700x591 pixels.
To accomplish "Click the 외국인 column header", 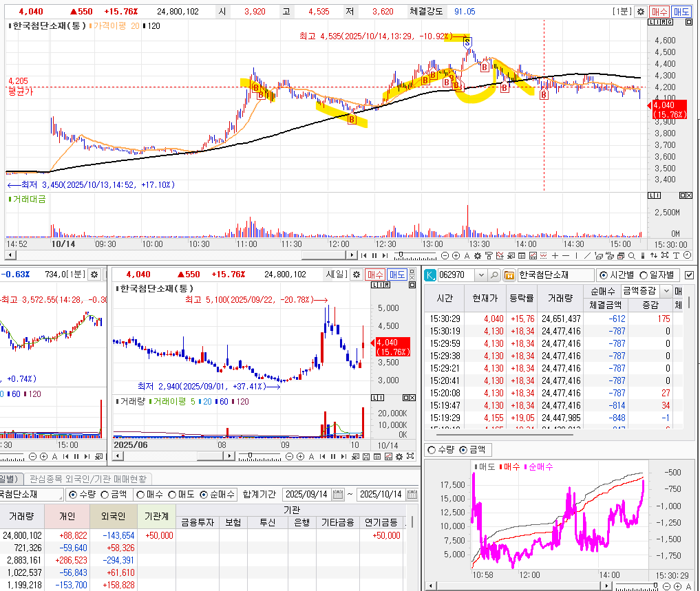I will point(114,517).
